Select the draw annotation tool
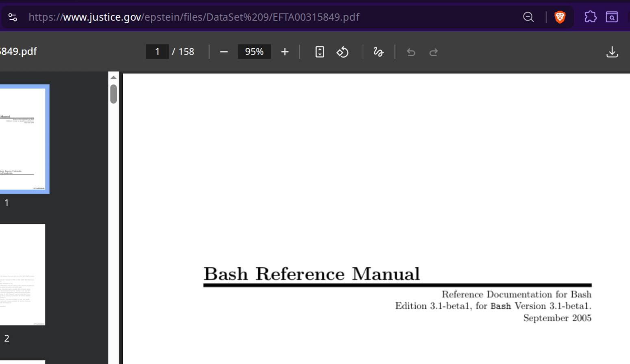The width and height of the screenshot is (630, 364). [x=378, y=52]
